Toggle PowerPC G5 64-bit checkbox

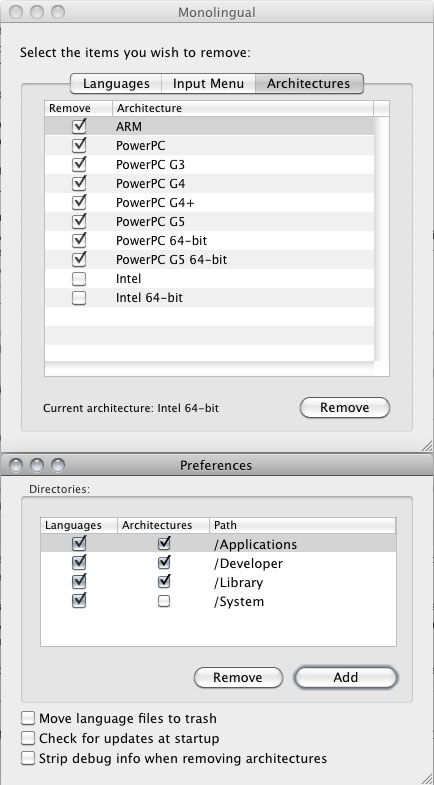pos(79,259)
